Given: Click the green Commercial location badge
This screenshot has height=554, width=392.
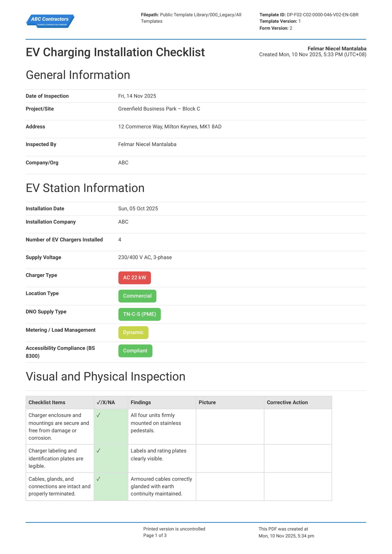Looking at the screenshot, I should click(137, 296).
